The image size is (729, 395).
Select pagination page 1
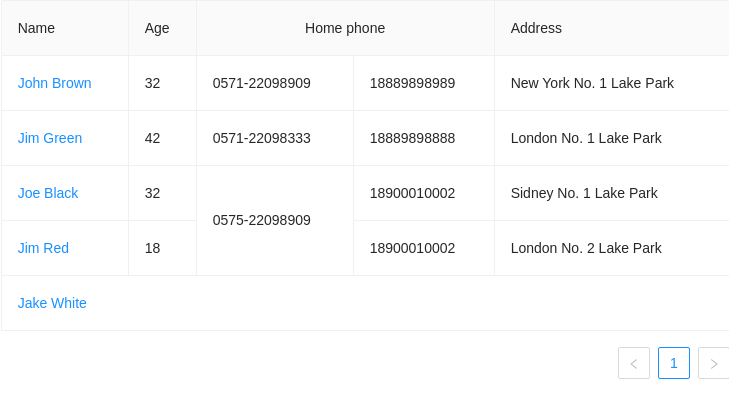pos(674,363)
